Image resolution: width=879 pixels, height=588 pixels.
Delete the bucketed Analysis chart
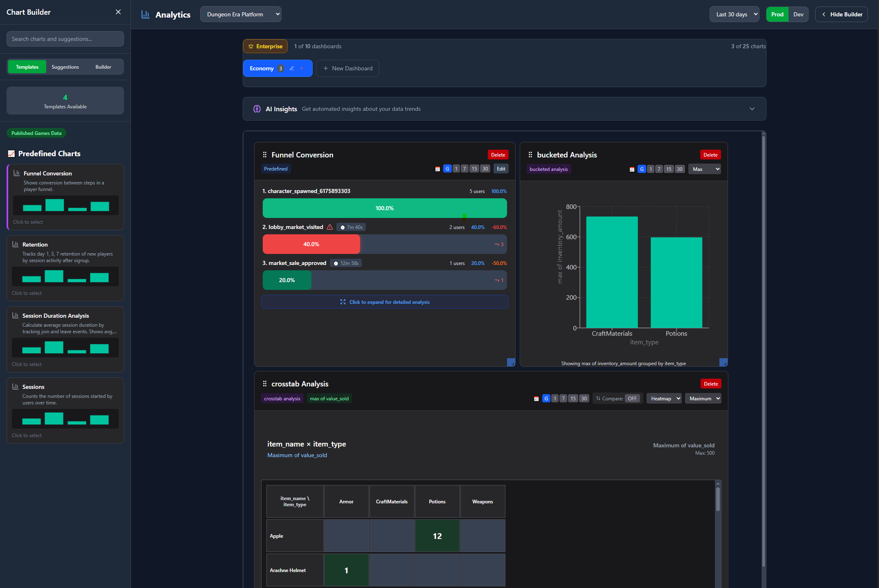pyautogui.click(x=710, y=155)
